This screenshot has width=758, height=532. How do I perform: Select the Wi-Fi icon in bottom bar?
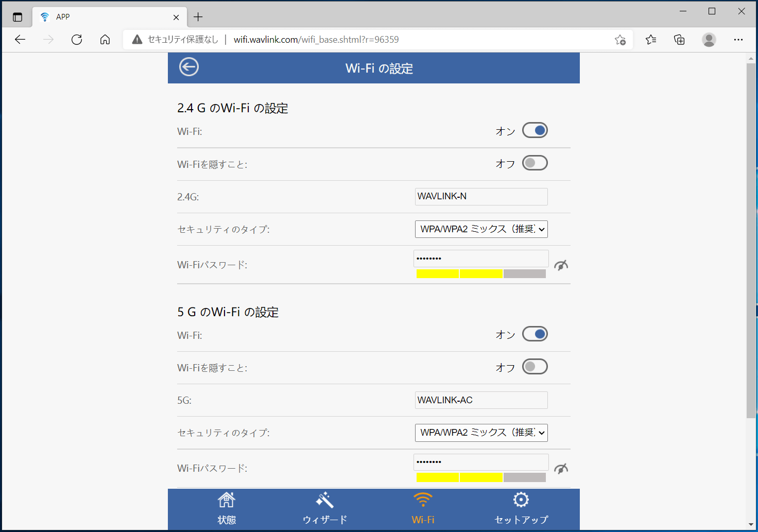(x=423, y=500)
